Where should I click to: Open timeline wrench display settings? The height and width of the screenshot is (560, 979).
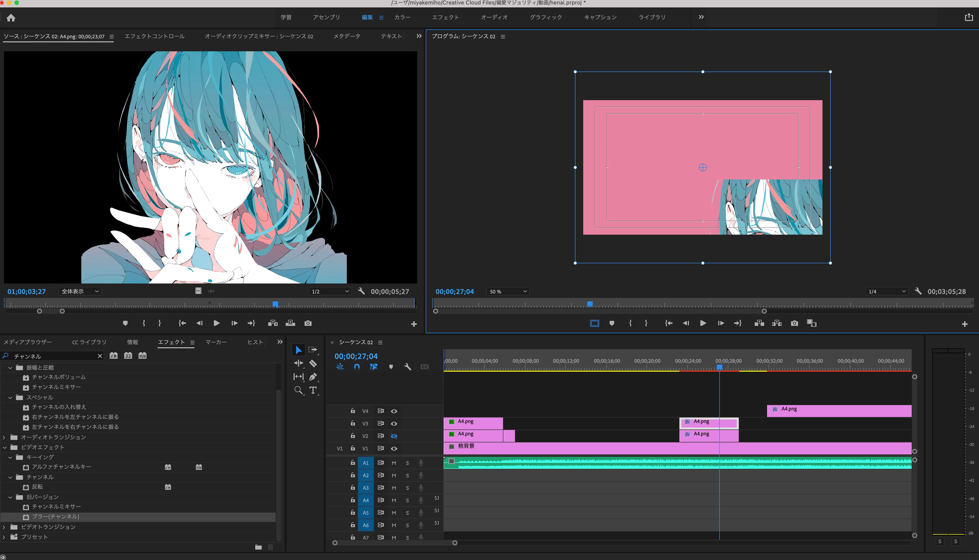(408, 366)
